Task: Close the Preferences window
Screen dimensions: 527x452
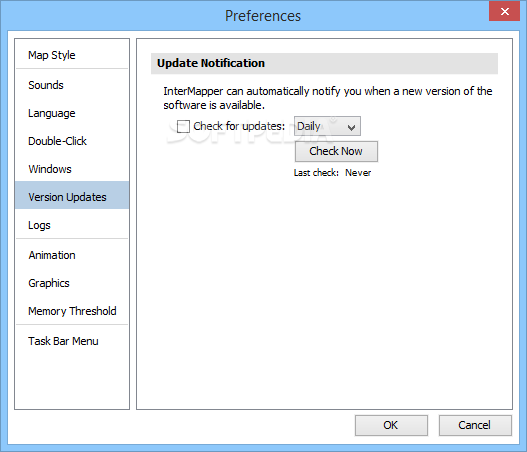Action: point(504,12)
